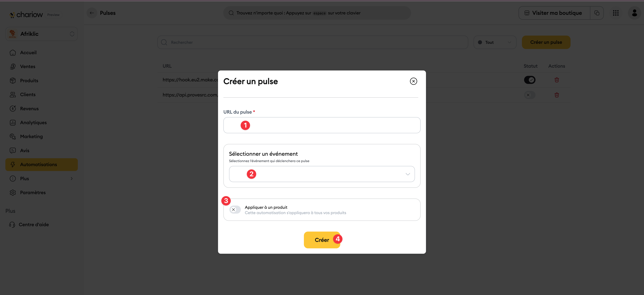Go to Produits in the sidebar
The height and width of the screenshot is (295, 644).
(29, 81)
